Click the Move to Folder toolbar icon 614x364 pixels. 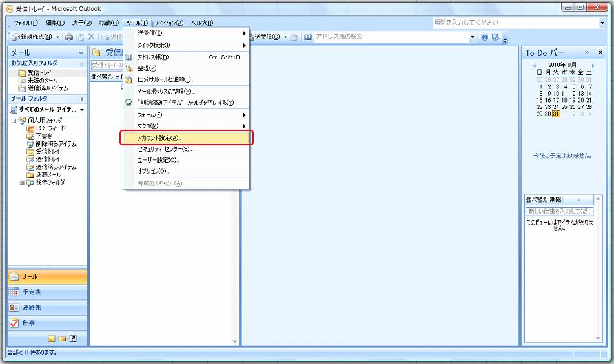(x=80, y=37)
